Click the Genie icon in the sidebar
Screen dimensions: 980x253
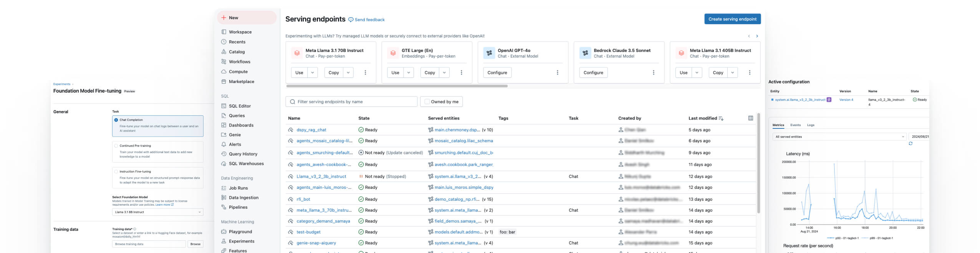coord(224,135)
